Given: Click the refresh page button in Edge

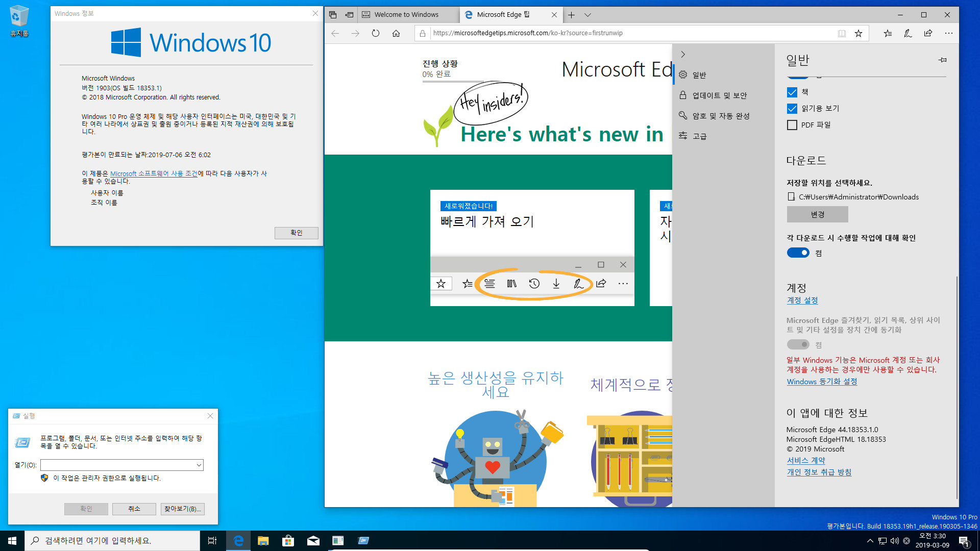Looking at the screenshot, I should (x=376, y=34).
